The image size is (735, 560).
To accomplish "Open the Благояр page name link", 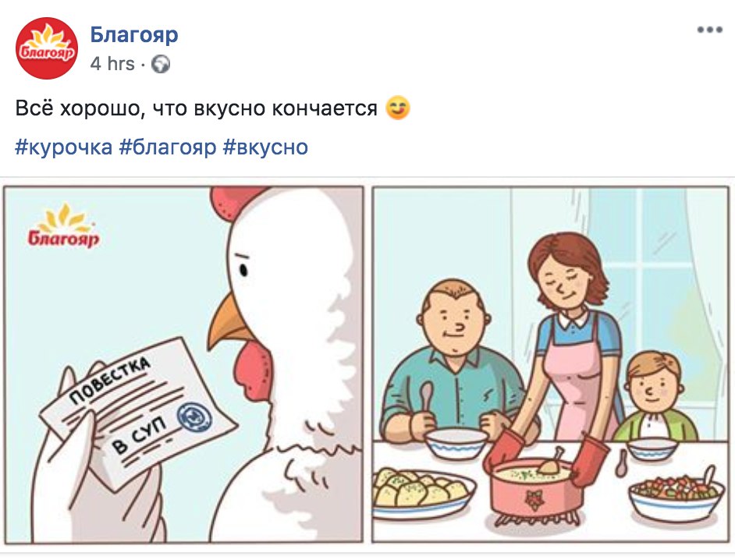I will coord(134,34).
